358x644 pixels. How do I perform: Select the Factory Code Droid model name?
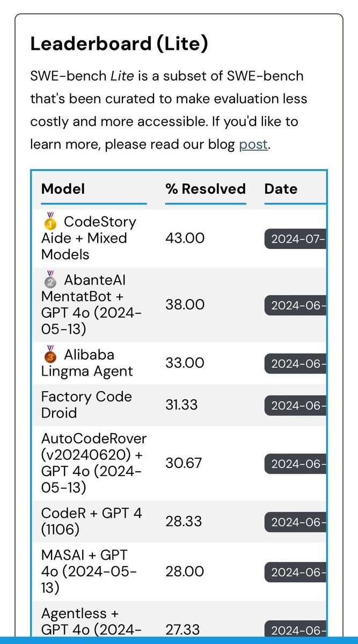[86, 405]
